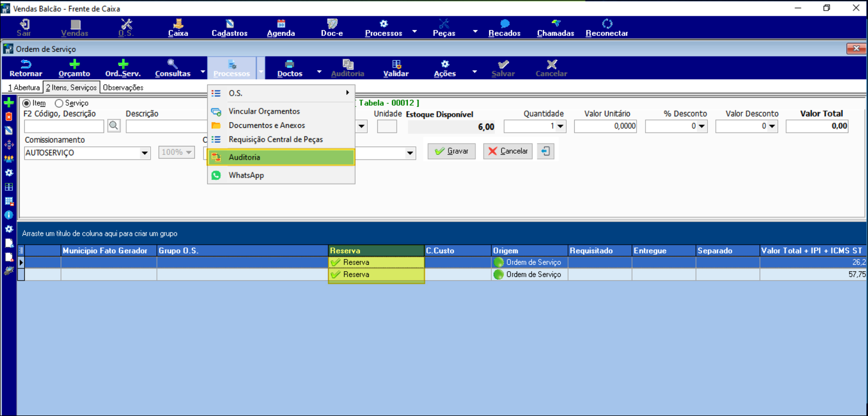The width and height of the screenshot is (868, 416).
Task: Click Retornar in Ordem de Serviço toolbar
Action: click(x=26, y=68)
